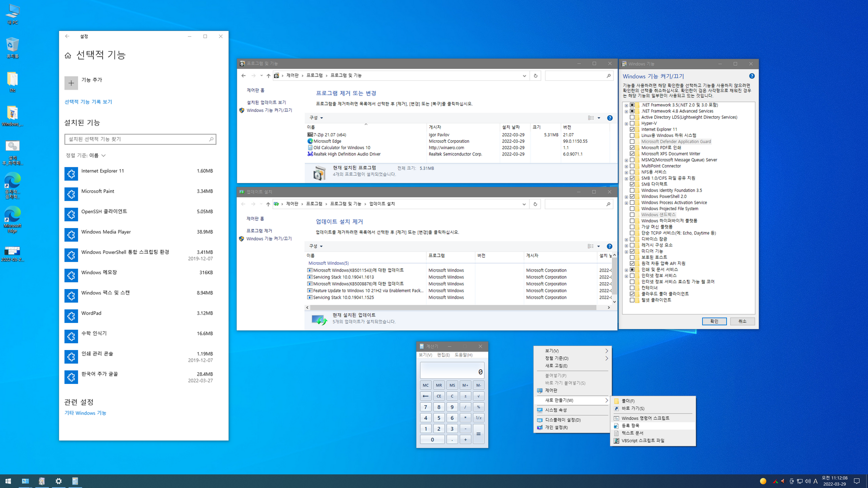Open Organize dropdown in Programs and Features
868x488 pixels.
click(x=316, y=118)
